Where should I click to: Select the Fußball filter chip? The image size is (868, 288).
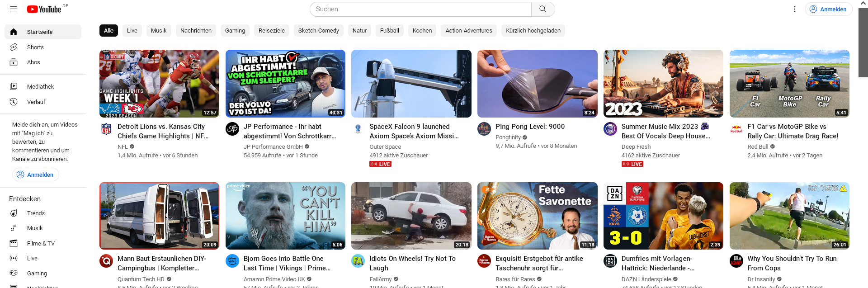click(x=390, y=30)
